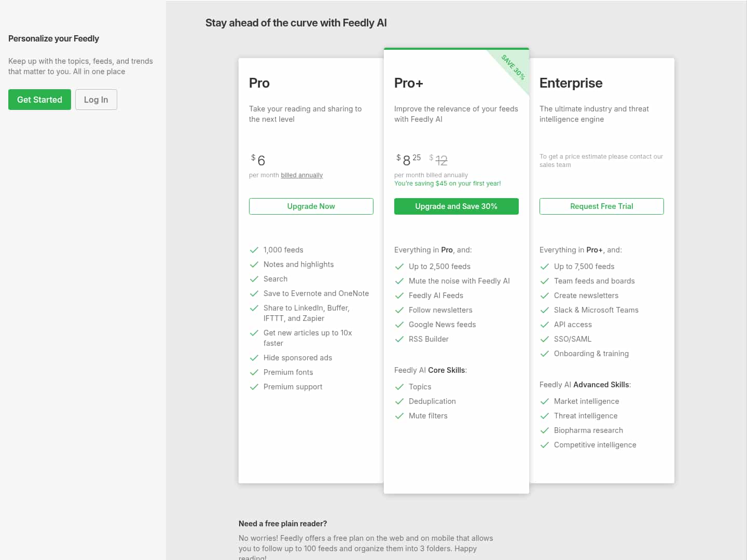Image resolution: width=747 pixels, height=560 pixels.
Task: Click checkmark beside 'Team feeds and boards'
Action: pos(545,281)
